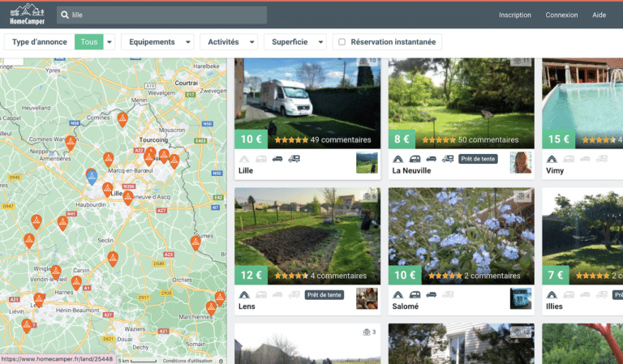Open host avatar on La Neuville listing
This screenshot has height=364, width=623.
tap(520, 162)
